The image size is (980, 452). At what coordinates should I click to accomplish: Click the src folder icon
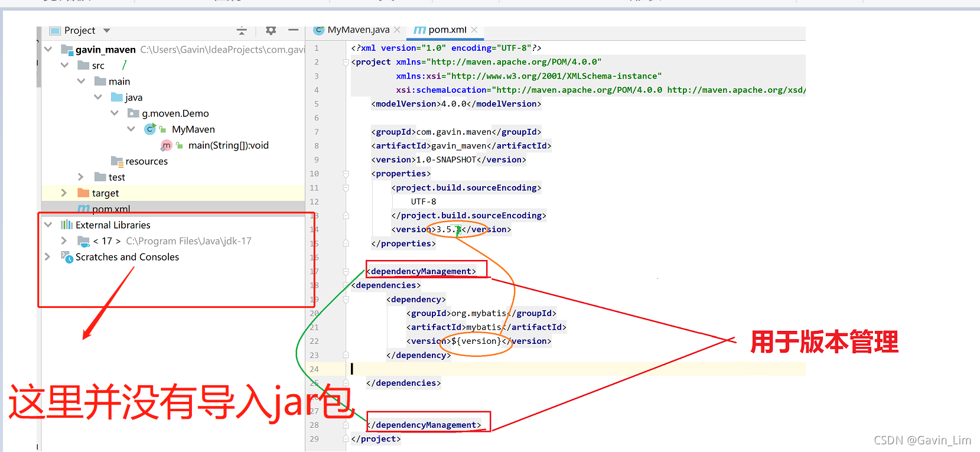83,65
